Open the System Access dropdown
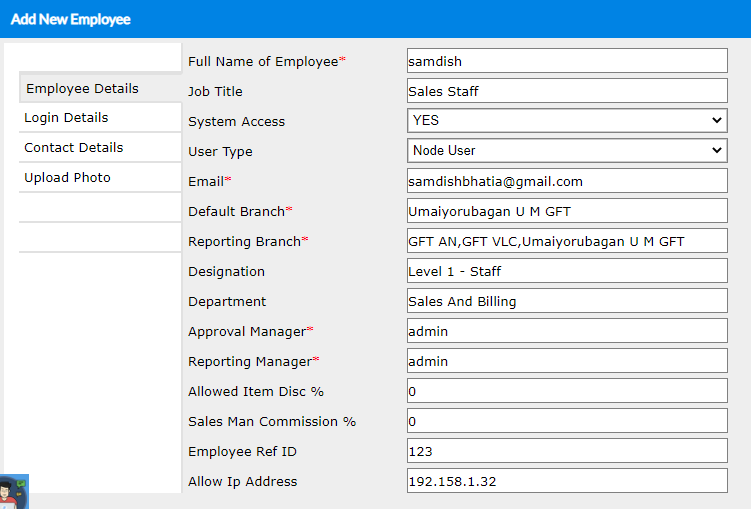The width and height of the screenshot is (751, 509). pyautogui.click(x=567, y=121)
